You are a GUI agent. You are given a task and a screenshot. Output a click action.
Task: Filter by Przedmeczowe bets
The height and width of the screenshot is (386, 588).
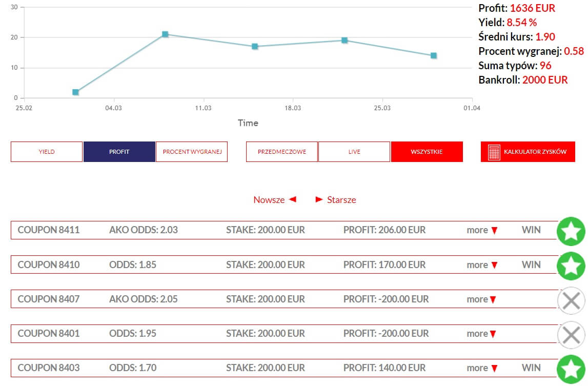pos(281,152)
